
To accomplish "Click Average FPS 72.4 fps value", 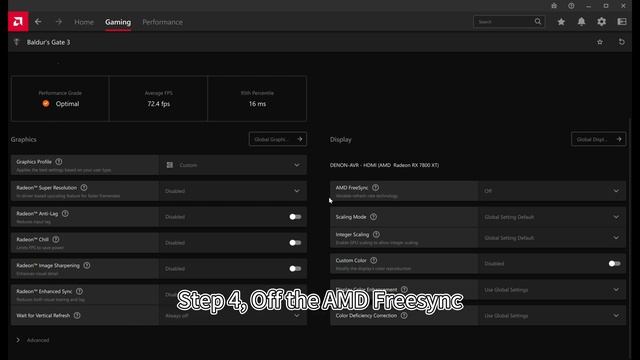I will pyautogui.click(x=159, y=104).
